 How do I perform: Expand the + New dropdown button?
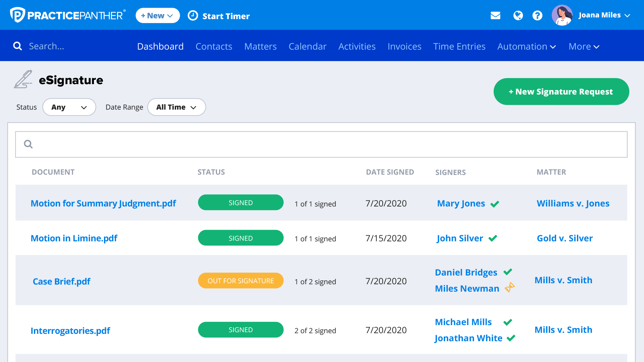(x=157, y=16)
